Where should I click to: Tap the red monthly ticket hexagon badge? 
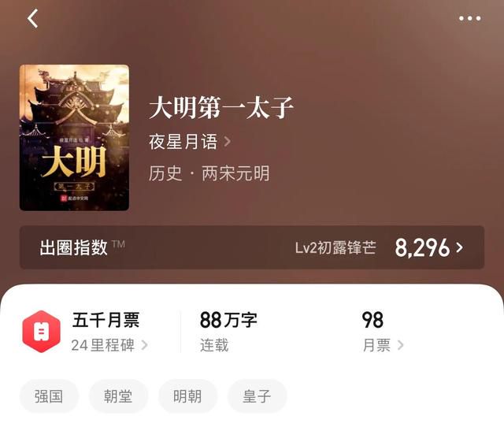[41, 332]
